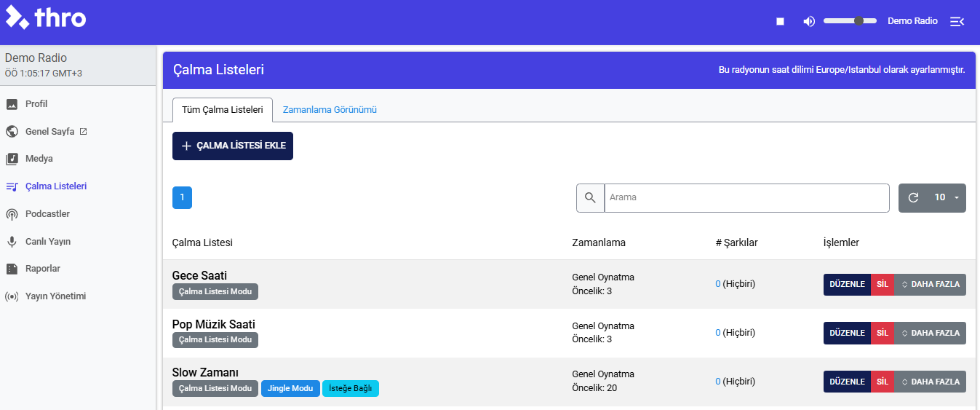This screenshot has width=980, height=410.
Task: Adjust the volume slider in header
Action: pos(850,21)
